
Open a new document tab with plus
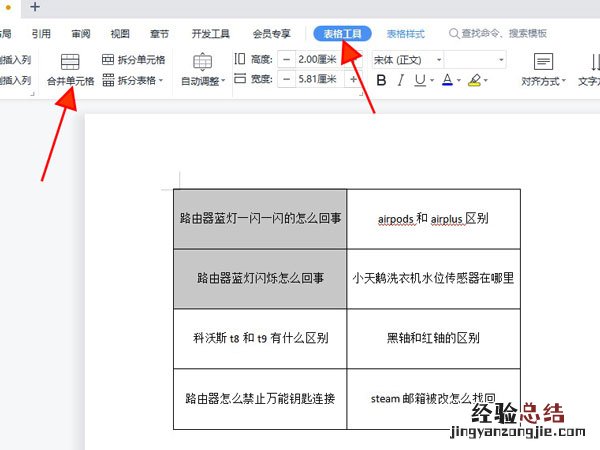click(x=35, y=7)
